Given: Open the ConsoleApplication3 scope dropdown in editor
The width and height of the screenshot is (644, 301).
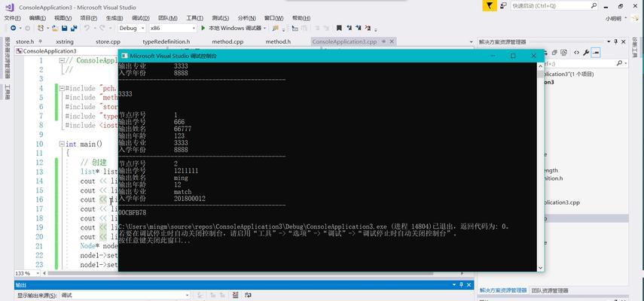Looking at the screenshot, I should point(66,51).
